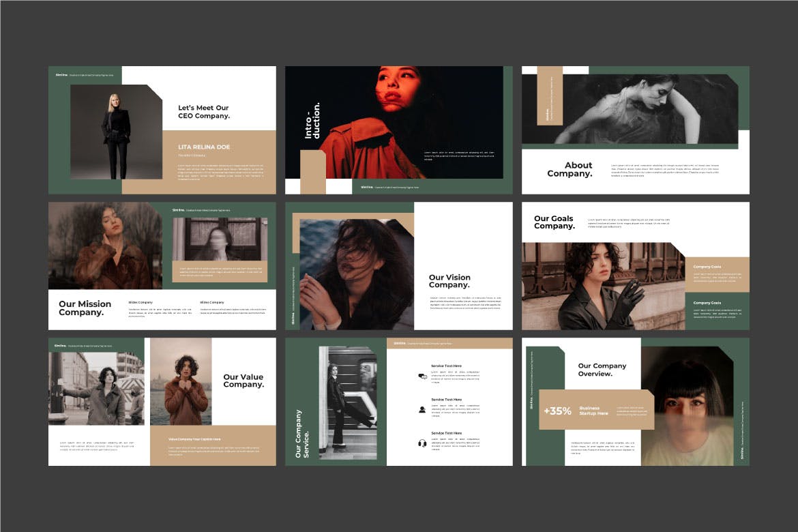Select the 'LITA RELINA DOE' name text

pyautogui.click(x=204, y=147)
